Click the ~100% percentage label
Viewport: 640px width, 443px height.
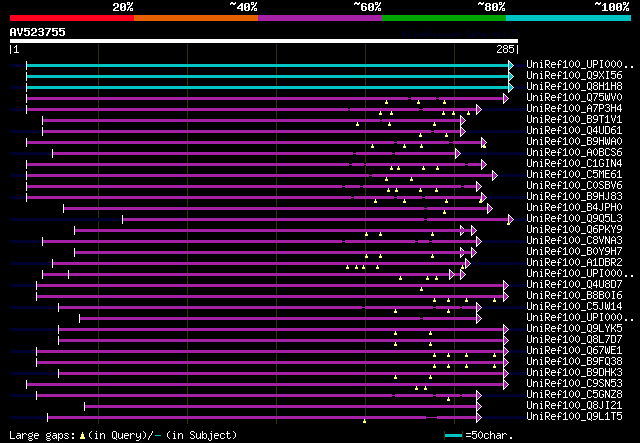click(612, 7)
